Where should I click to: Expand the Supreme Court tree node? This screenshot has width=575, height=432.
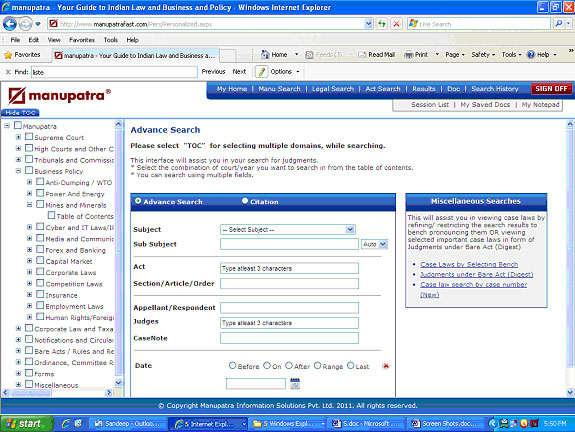(x=18, y=137)
